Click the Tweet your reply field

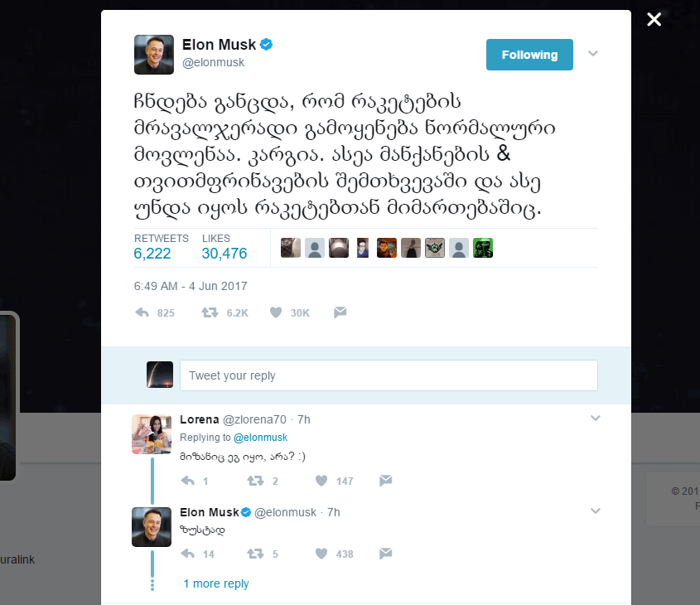tap(388, 375)
